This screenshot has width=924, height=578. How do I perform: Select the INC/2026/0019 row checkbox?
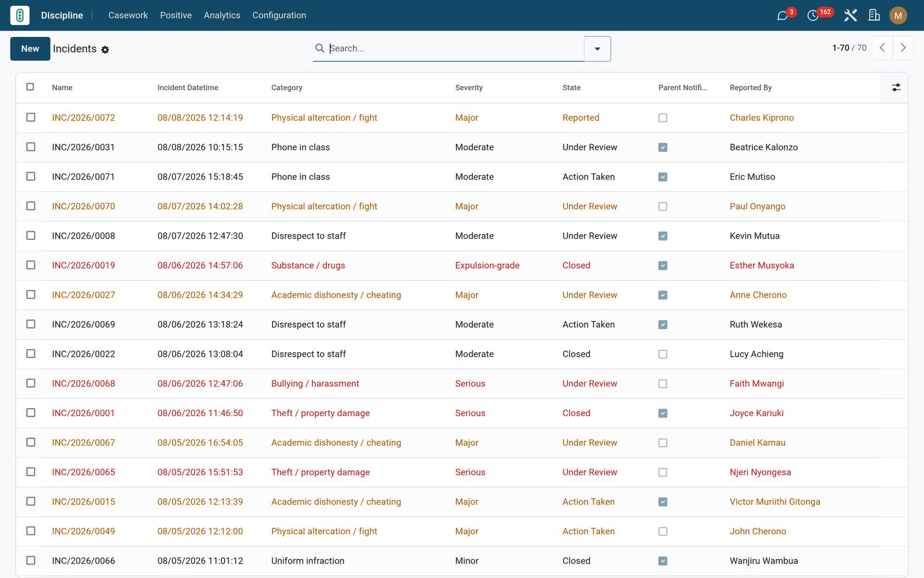click(31, 265)
